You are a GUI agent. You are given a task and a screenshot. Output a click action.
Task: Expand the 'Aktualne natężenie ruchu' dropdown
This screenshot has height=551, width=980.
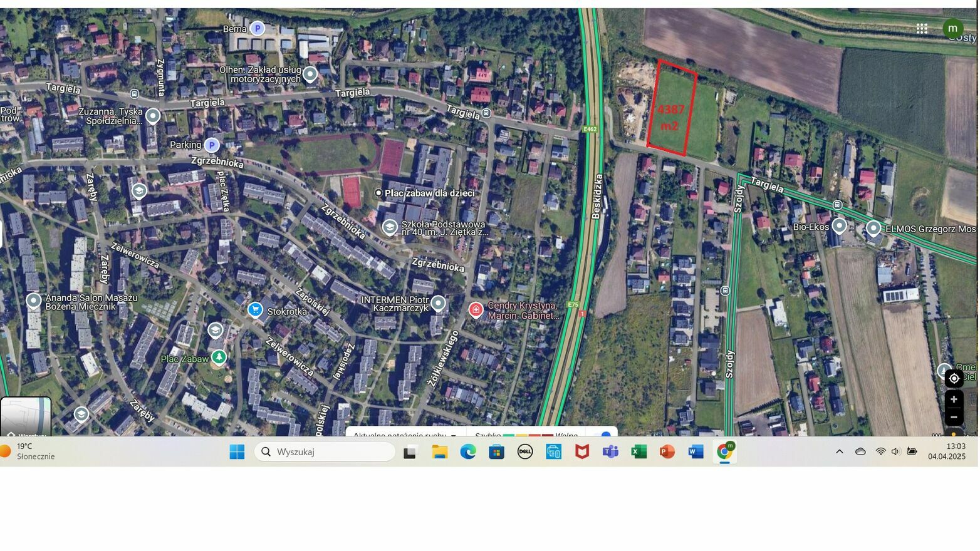(453, 434)
